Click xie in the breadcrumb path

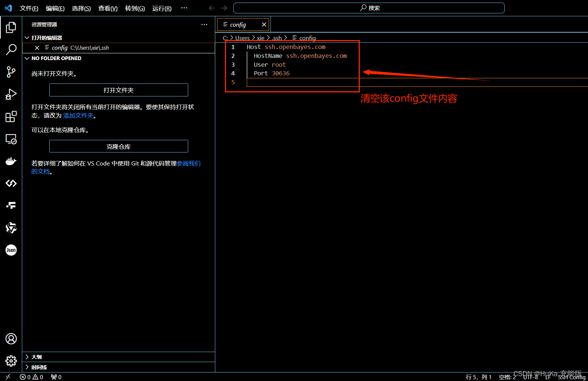click(260, 38)
